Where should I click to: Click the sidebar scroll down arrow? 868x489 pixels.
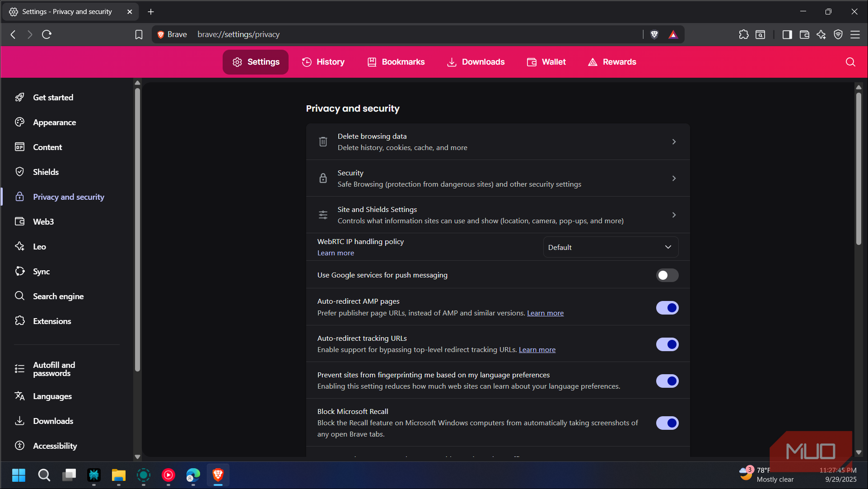point(137,457)
